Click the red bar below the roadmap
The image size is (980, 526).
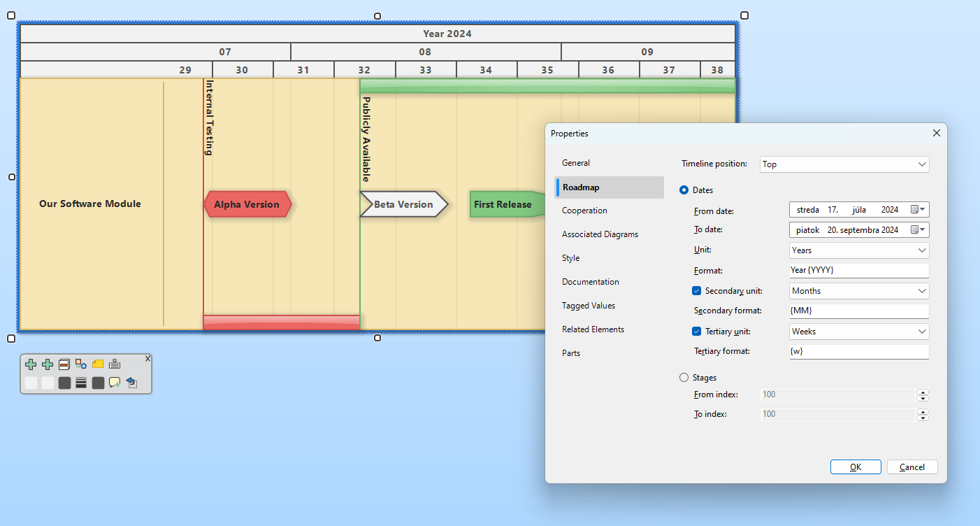[282, 322]
